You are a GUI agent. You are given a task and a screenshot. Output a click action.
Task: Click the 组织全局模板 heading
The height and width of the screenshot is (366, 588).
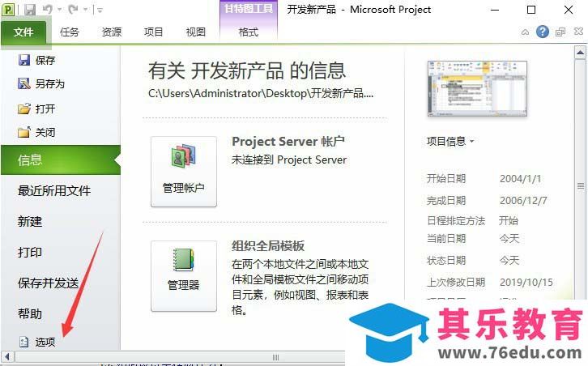268,246
